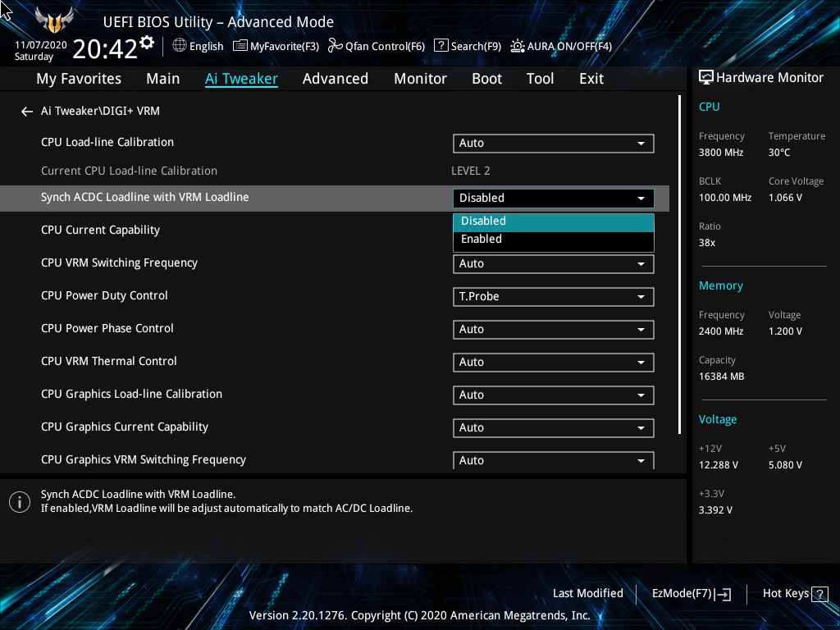
Task: Select Disabled in the open dropdown list
Action: 554,221
